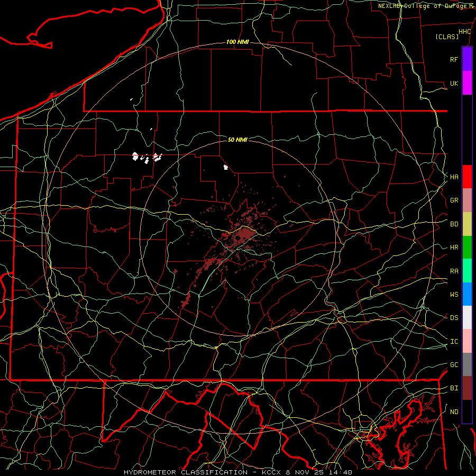Pick the mint green RA legend swatch
The height and width of the screenshot is (476, 476).
click(467, 271)
